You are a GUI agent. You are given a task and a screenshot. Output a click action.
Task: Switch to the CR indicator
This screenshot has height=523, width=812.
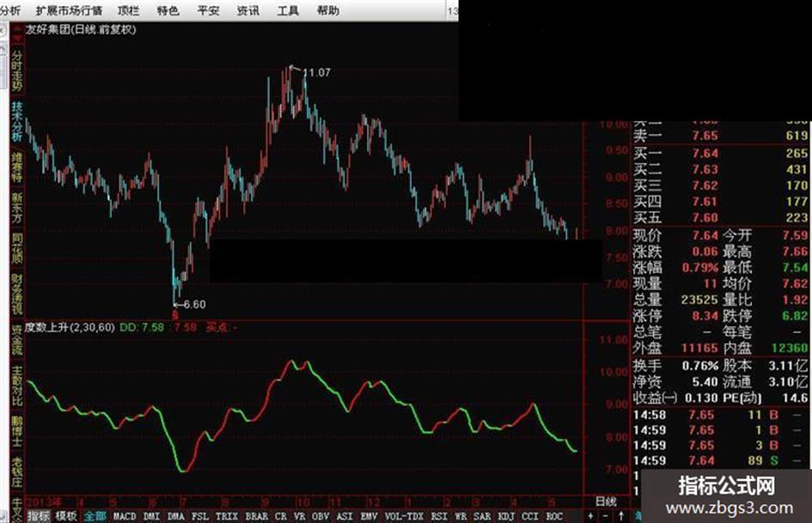click(281, 516)
